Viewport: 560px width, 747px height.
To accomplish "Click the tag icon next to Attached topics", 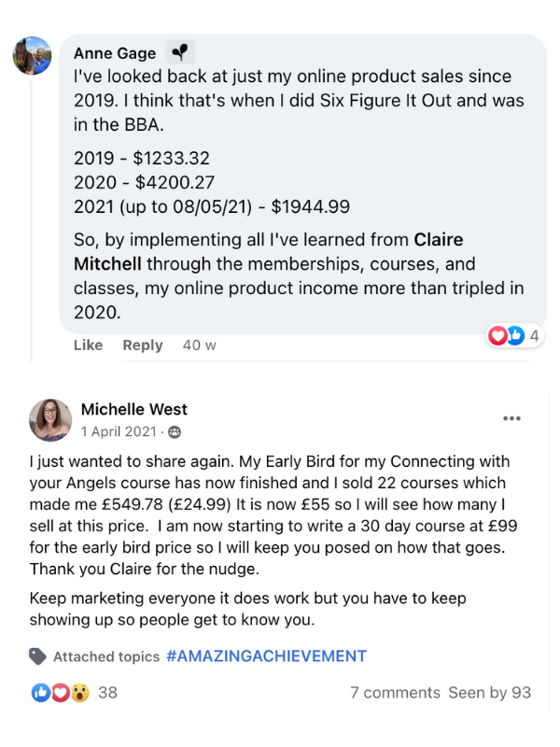I will coord(37,656).
